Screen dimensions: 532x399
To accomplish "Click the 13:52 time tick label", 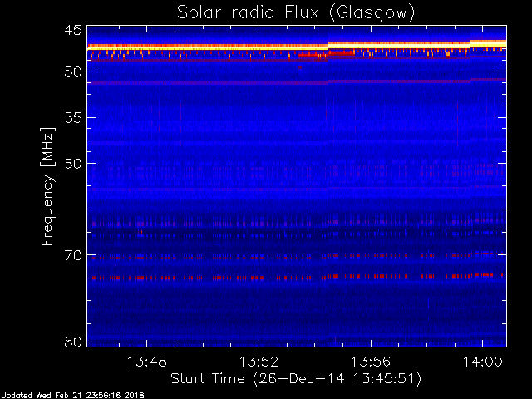I will click(x=259, y=362).
